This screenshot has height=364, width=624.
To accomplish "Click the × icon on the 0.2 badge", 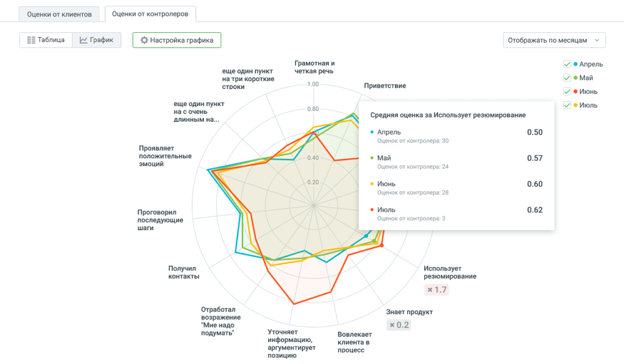I will 392,325.
